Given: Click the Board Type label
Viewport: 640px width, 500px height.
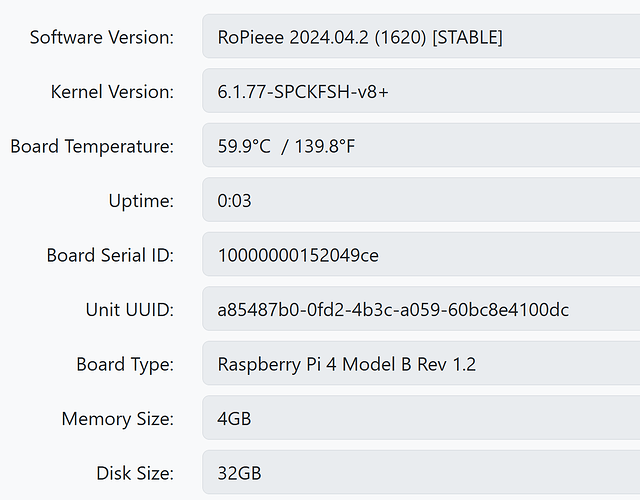Looking at the screenshot, I should (125, 364).
